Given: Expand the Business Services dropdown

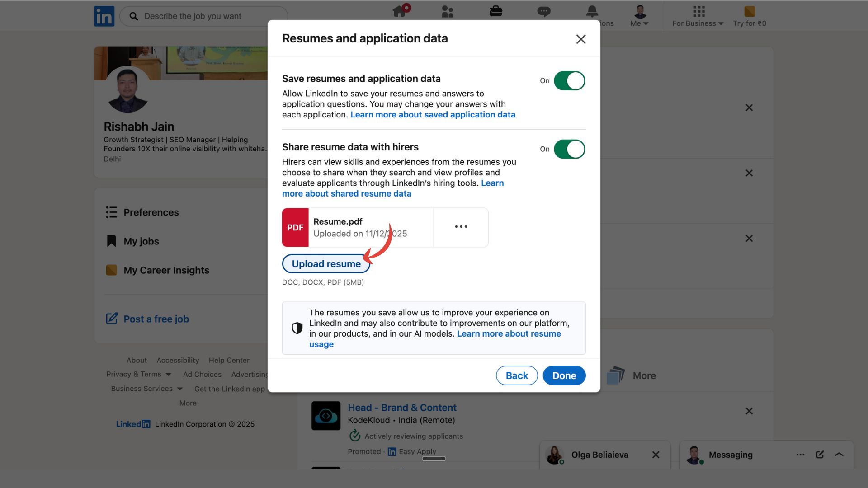Looking at the screenshot, I should click(146, 388).
